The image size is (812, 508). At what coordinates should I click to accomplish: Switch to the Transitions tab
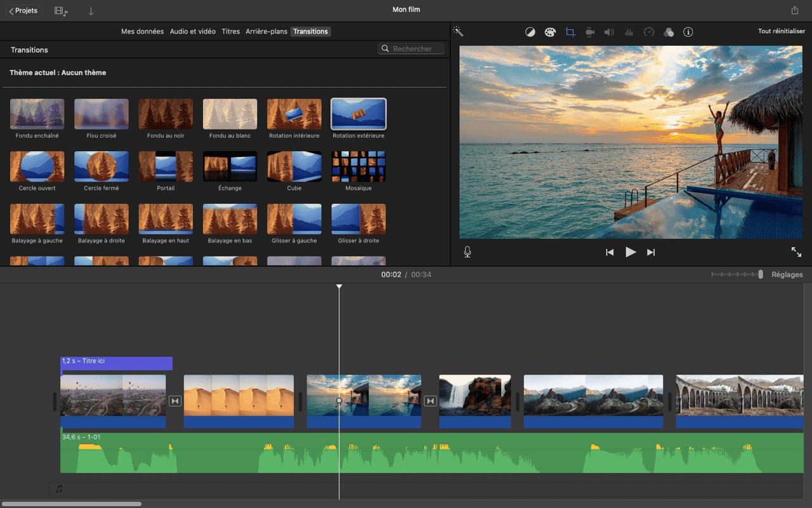pos(310,31)
